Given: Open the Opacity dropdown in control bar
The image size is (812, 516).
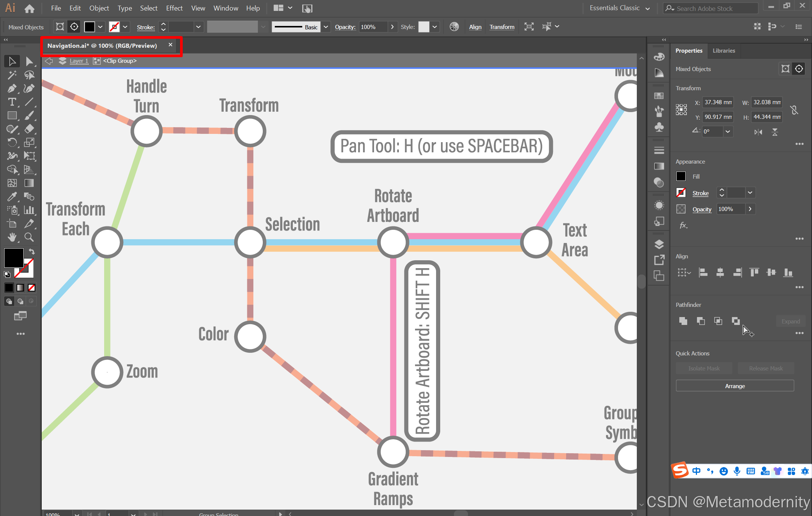Looking at the screenshot, I should click(392, 27).
